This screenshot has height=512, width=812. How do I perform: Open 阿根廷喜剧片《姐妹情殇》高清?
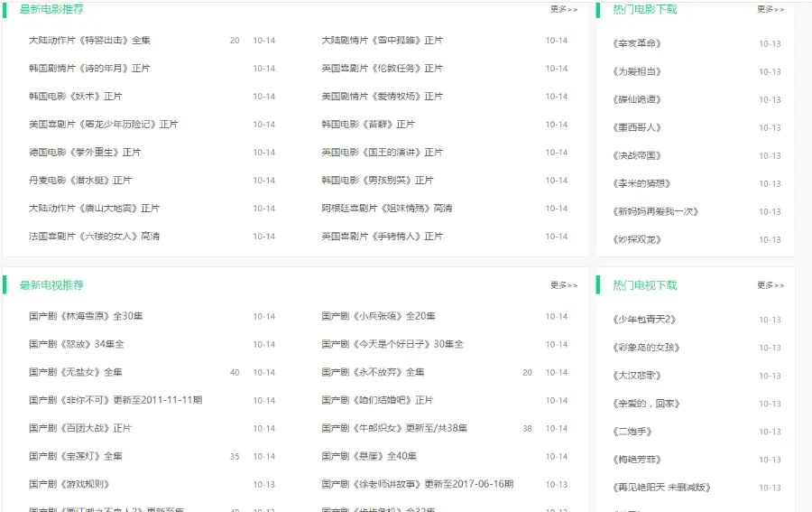(387, 209)
